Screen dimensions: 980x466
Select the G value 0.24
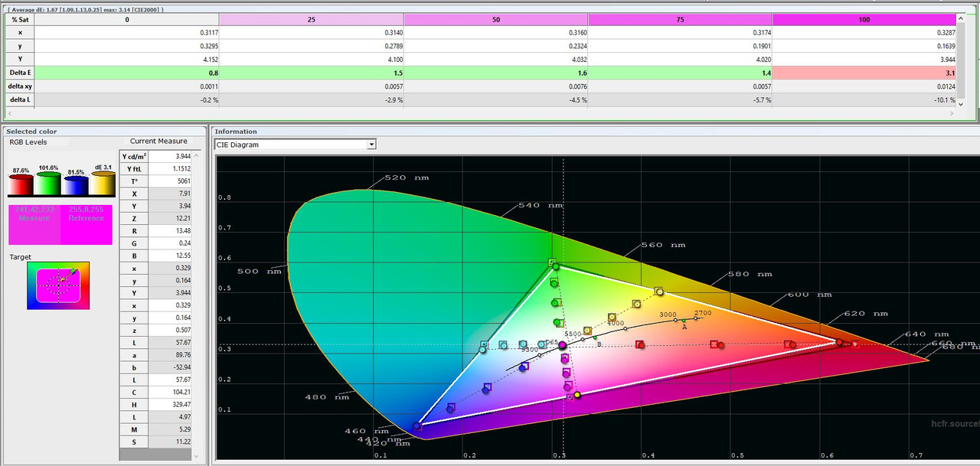(169, 243)
